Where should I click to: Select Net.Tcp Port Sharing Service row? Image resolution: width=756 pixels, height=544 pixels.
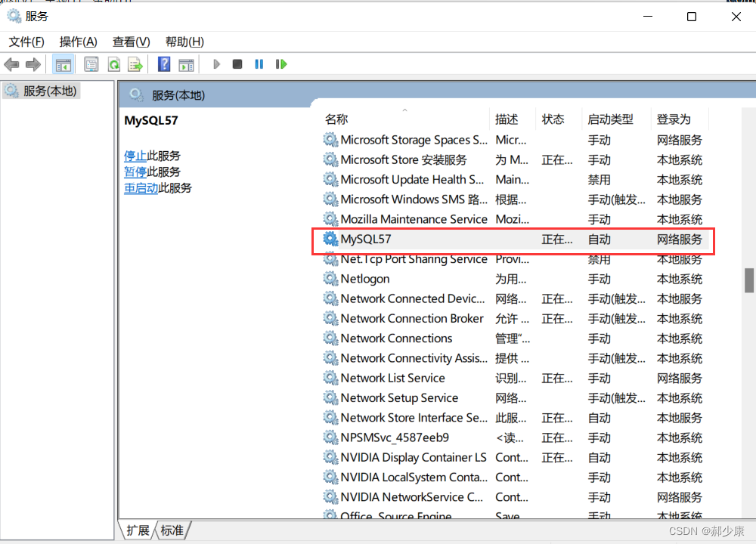pos(414,258)
